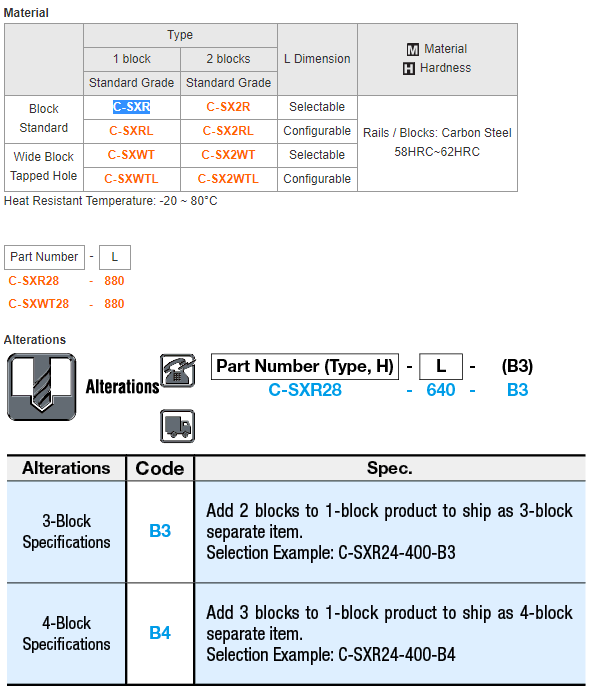
Task: Click the black H Hardness icon
Action: (x=409, y=69)
